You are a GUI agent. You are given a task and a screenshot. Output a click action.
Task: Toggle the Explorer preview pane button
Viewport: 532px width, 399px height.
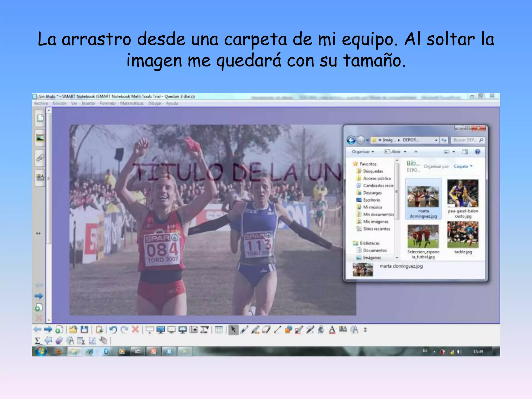click(x=465, y=152)
